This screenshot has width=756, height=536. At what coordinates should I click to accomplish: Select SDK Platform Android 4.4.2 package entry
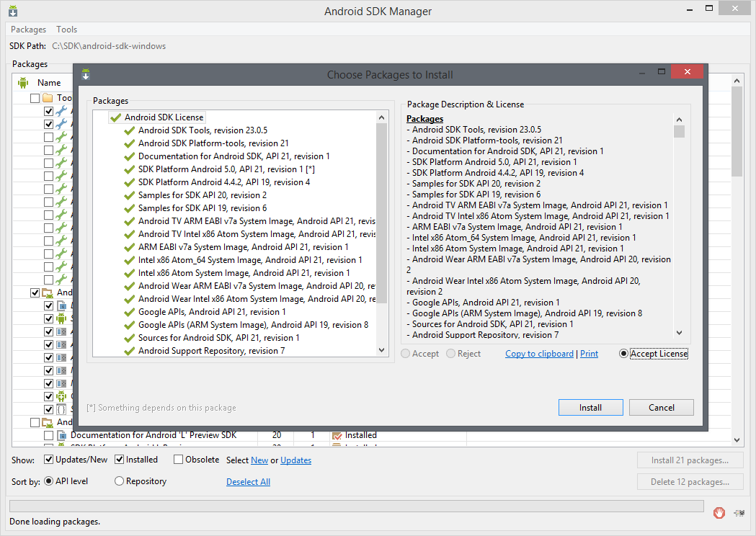coord(224,182)
